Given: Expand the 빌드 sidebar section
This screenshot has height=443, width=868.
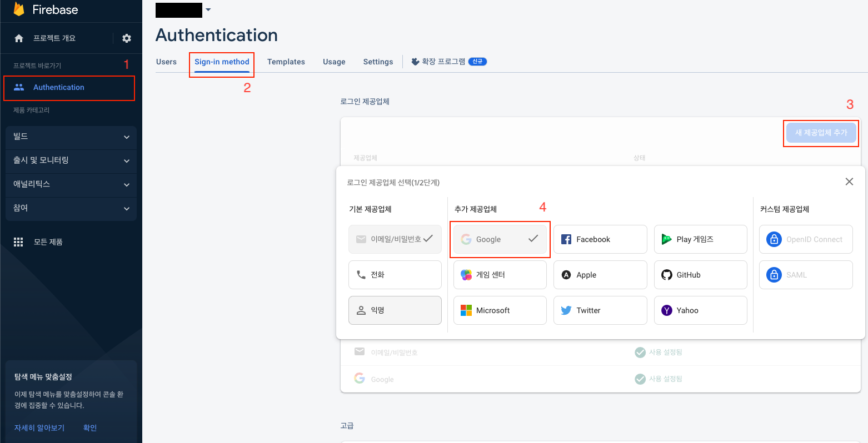Looking at the screenshot, I should (x=71, y=137).
